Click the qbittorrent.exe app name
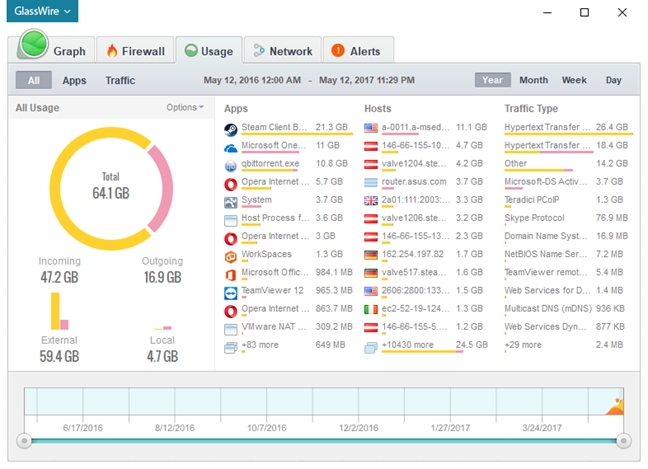Image resolution: width=648 pixels, height=469 pixels. pyautogui.click(x=270, y=163)
